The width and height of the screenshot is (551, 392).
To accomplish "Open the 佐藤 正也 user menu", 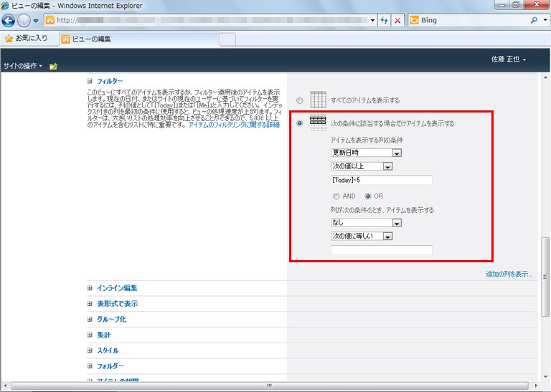I will click(509, 59).
